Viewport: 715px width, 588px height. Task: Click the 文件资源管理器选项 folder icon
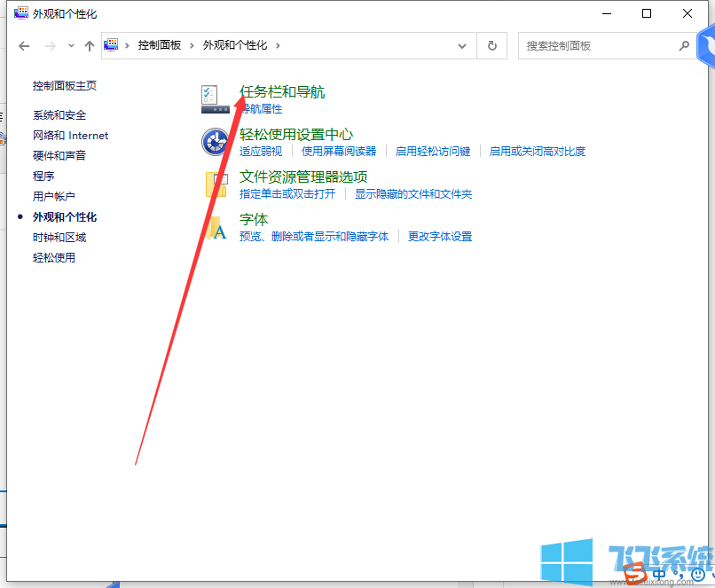(214, 185)
